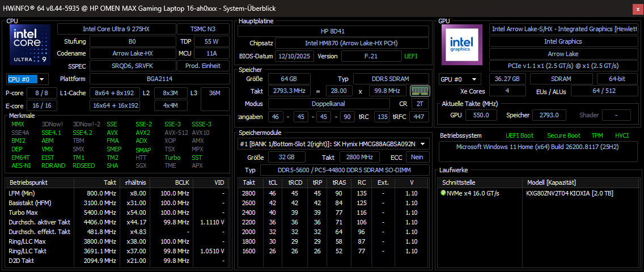Click the Secure Boot indicator
The image size is (644, 272).
point(563,135)
